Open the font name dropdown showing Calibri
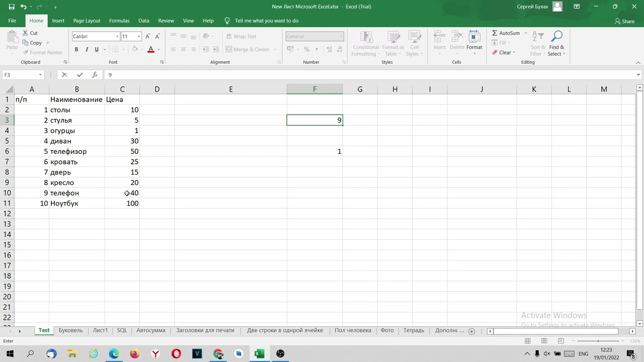This screenshot has width=644, height=362. [117, 36]
